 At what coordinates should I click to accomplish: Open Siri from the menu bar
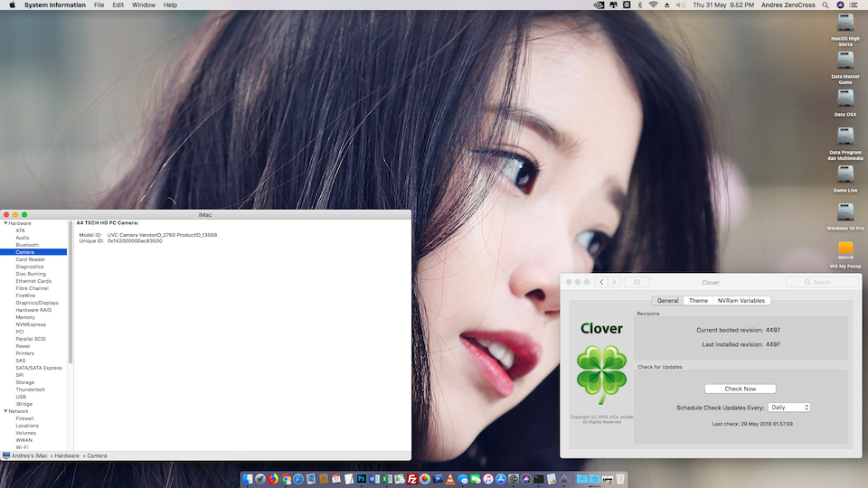(840, 5)
